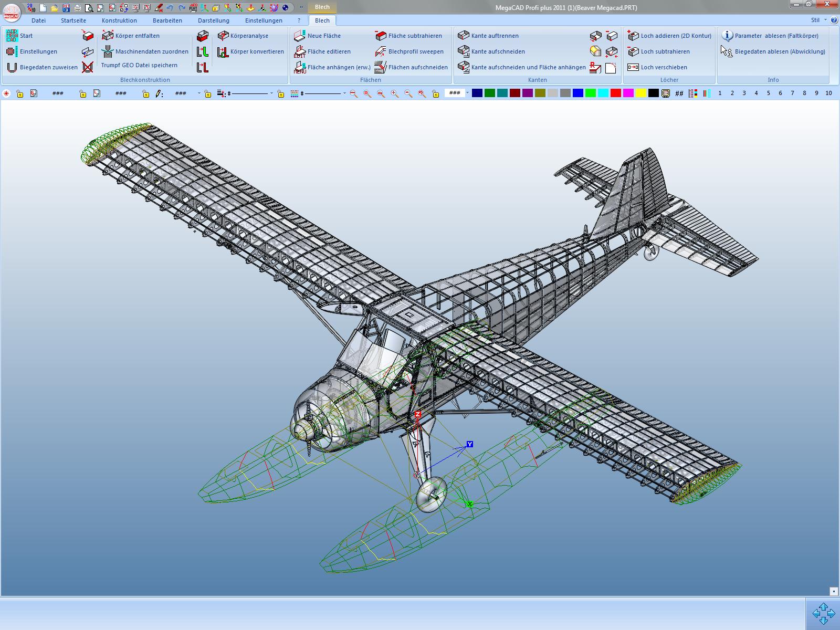This screenshot has width=840, height=630.
Task: Open the Darstellung menu
Action: (213, 20)
